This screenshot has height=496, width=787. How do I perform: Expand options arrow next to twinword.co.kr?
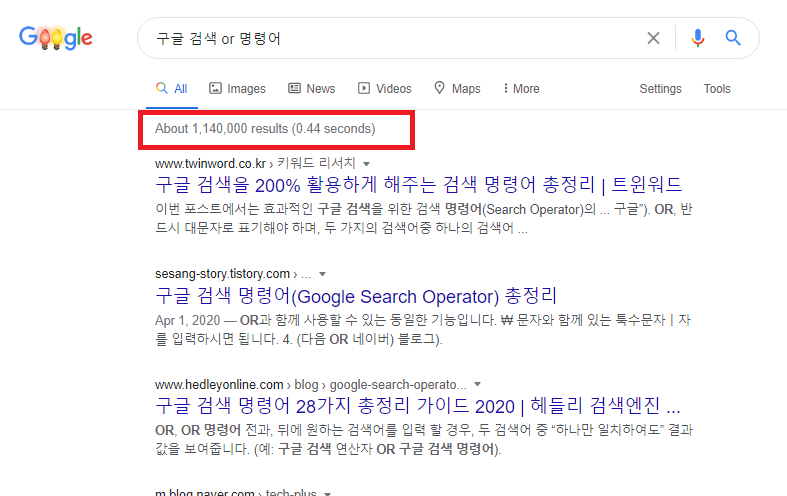[366, 164]
